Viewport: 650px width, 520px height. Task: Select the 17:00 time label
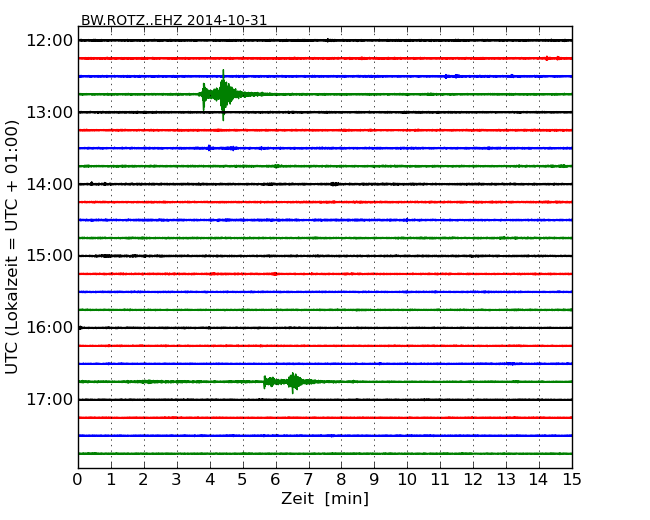pyautogui.click(x=50, y=399)
